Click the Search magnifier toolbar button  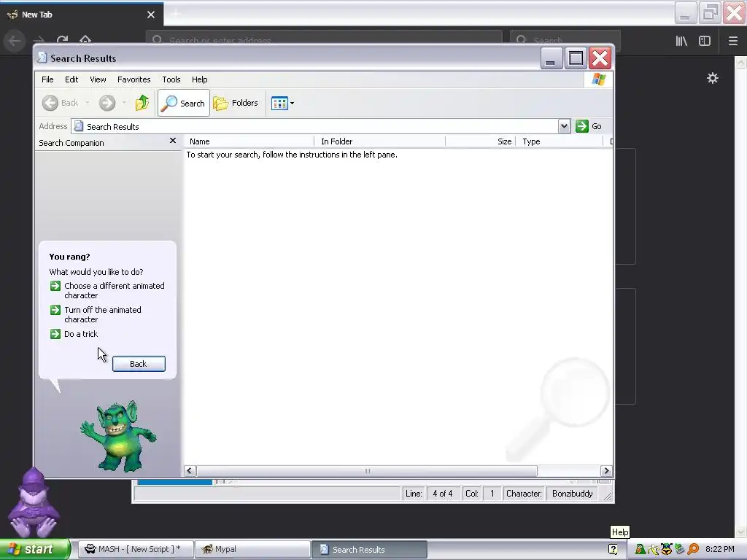click(183, 103)
